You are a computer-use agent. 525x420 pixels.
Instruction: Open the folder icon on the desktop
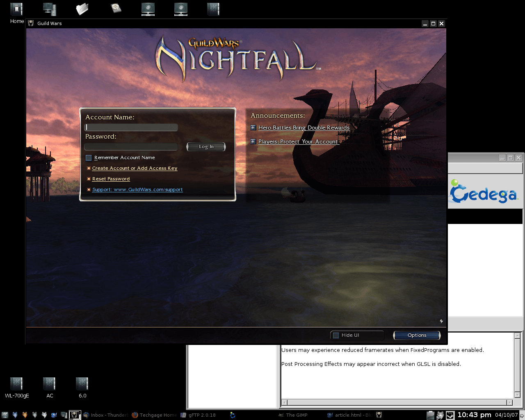coord(82,9)
